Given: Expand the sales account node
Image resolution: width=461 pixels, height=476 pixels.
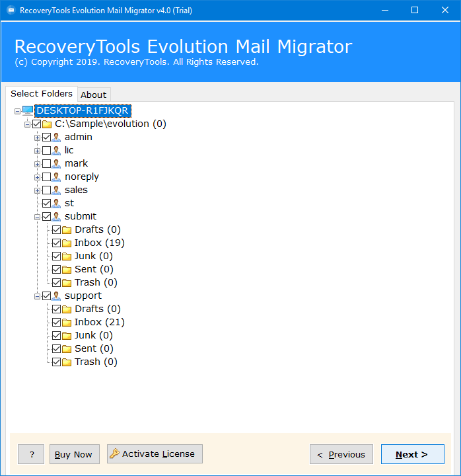Looking at the screenshot, I should [x=37, y=190].
